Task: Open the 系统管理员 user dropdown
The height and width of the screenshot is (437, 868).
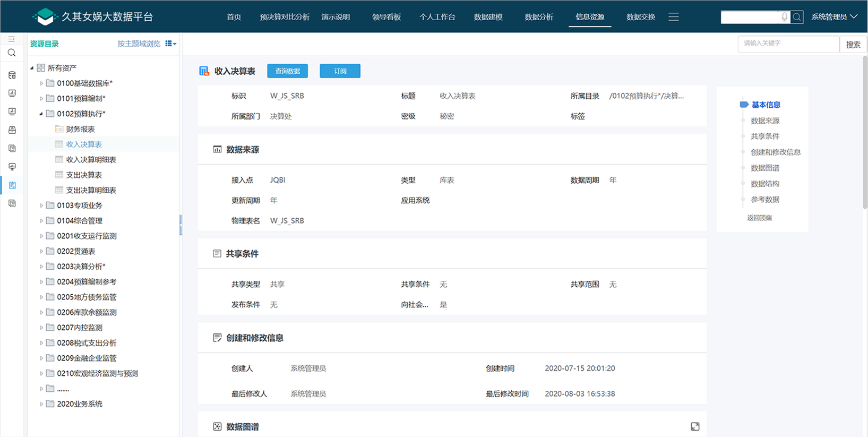Action: [834, 17]
